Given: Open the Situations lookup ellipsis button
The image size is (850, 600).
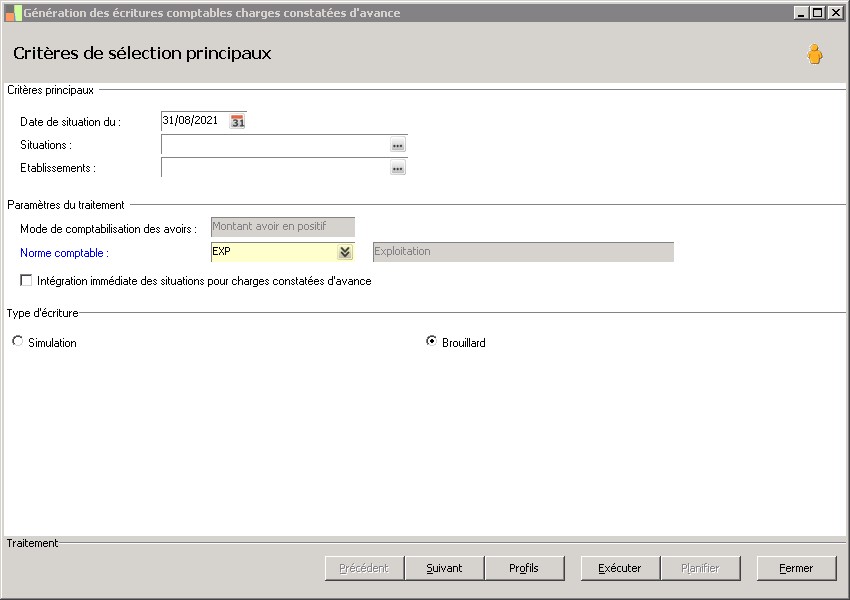Looking at the screenshot, I should pos(398,145).
